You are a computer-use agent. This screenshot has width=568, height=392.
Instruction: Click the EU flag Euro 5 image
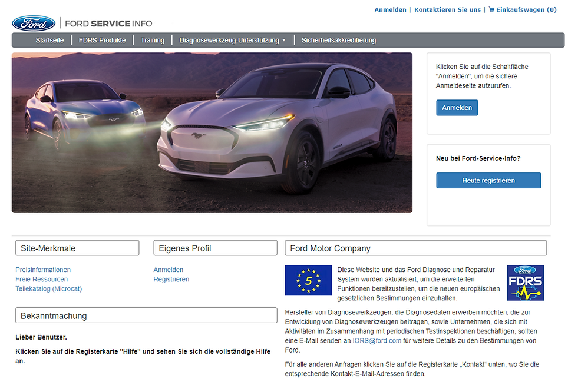(x=308, y=280)
